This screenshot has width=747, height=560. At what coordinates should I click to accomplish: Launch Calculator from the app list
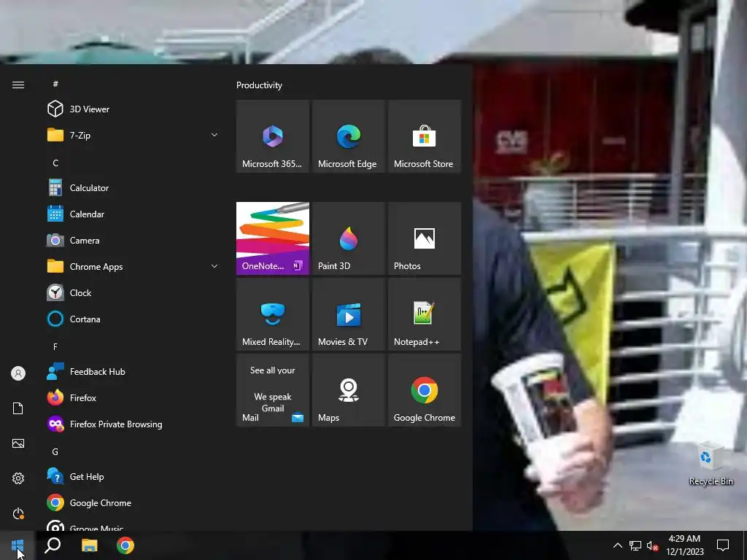click(x=133, y=187)
